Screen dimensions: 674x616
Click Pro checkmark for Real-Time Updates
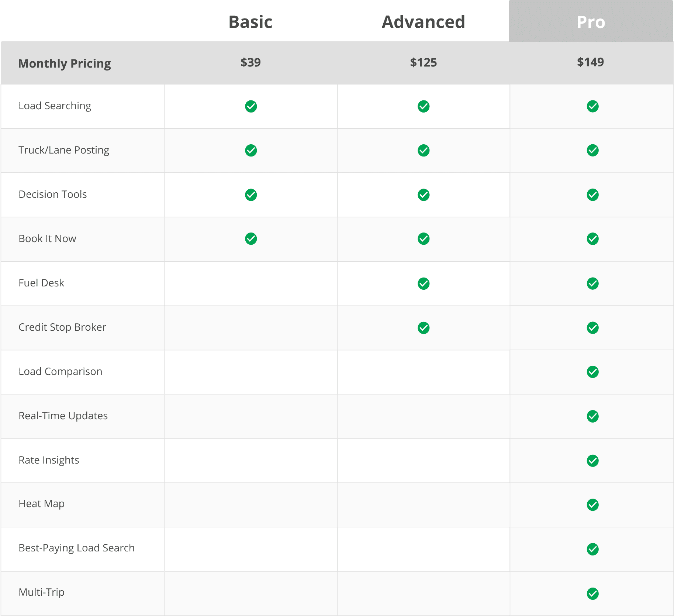(592, 416)
